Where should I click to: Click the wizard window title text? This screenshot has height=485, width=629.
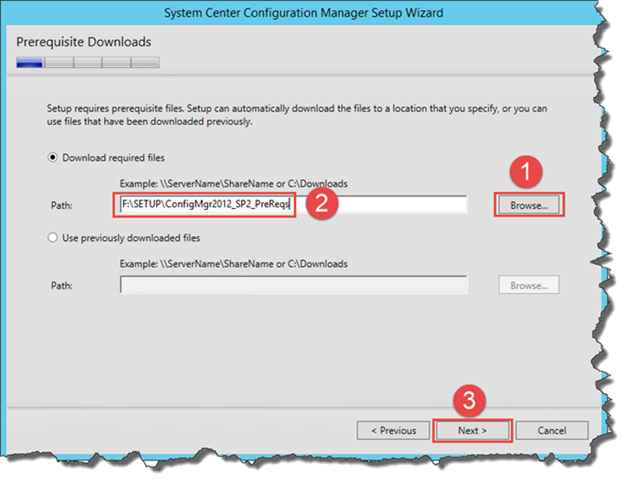click(304, 13)
